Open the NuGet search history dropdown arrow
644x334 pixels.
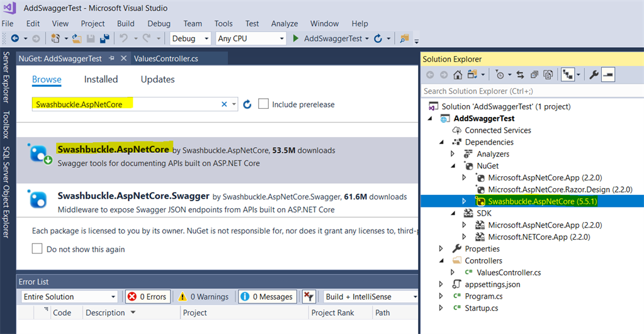pyautogui.click(x=234, y=104)
